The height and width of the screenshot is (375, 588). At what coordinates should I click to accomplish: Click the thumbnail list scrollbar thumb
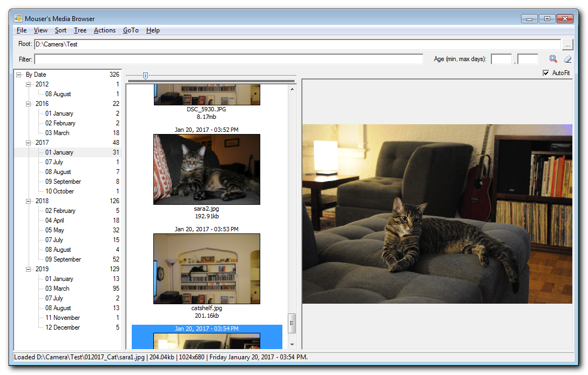(292, 323)
